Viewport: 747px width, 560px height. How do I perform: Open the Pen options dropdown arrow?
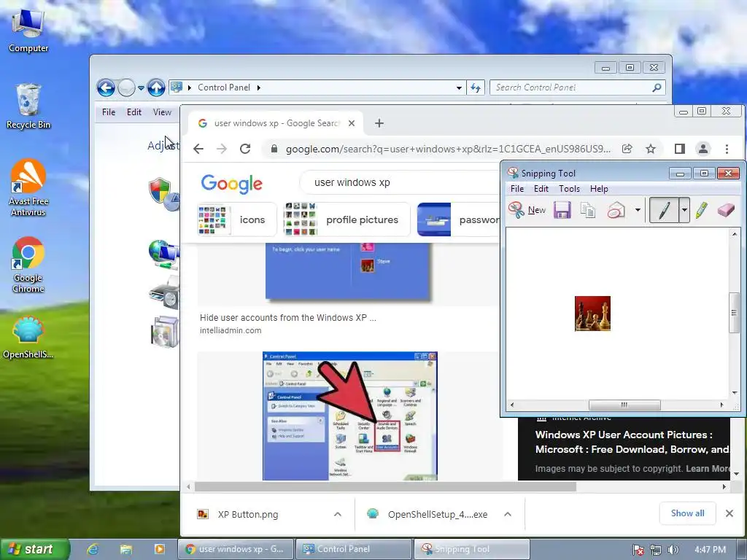pyautogui.click(x=684, y=210)
